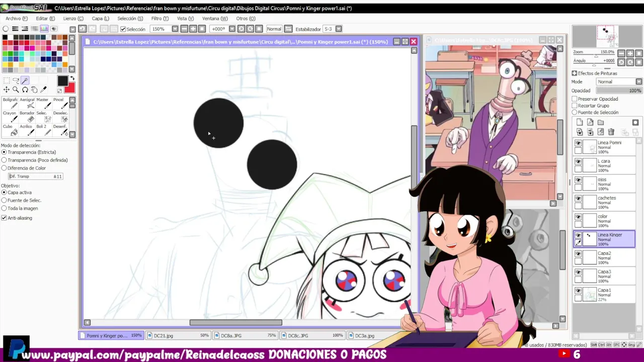This screenshot has height=362, width=644.
Task: Enable Recortar Grupo checkbox
Action: point(575,106)
